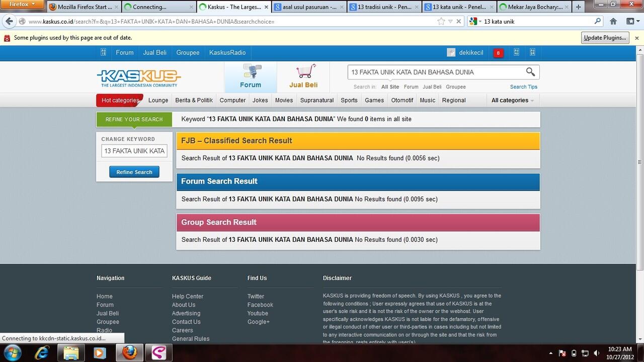This screenshot has width=644, height=362.
Task: Switch to the asal usul pasuruan tab
Action: point(308,7)
